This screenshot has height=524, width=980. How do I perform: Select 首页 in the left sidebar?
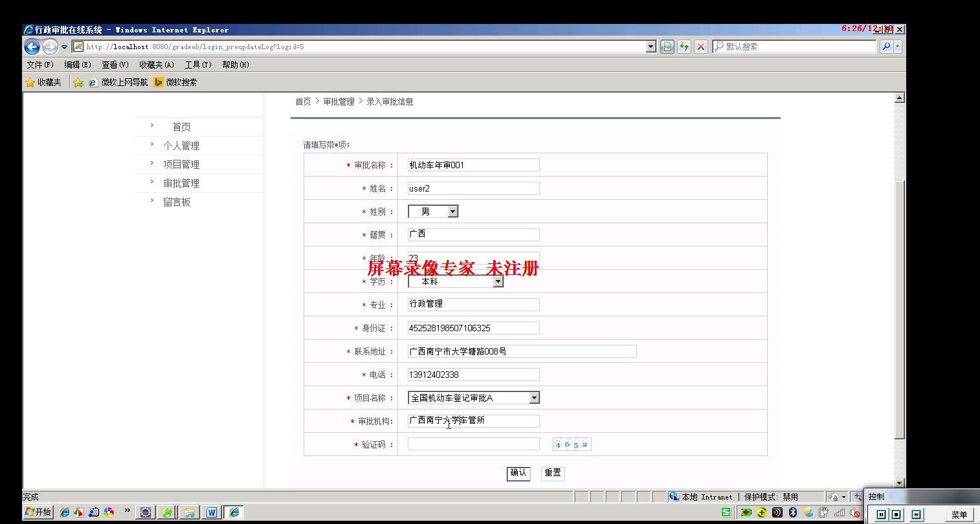(181, 127)
